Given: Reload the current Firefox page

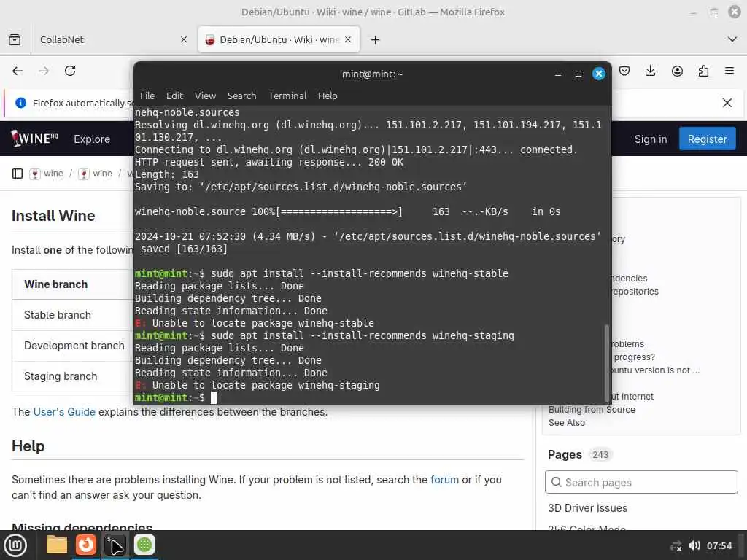Looking at the screenshot, I should (70, 71).
